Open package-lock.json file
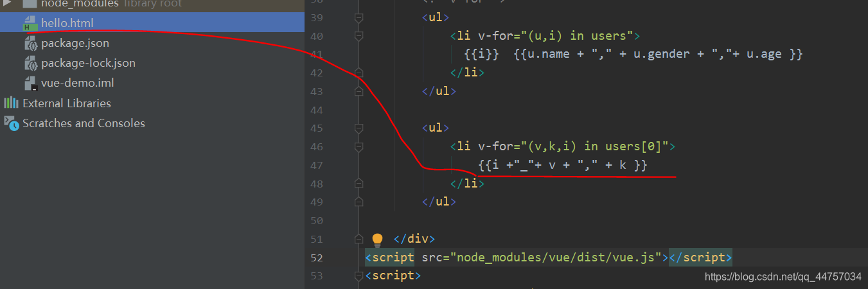The height and width of the screenshot is (289, 868). [x=88, y=63]
